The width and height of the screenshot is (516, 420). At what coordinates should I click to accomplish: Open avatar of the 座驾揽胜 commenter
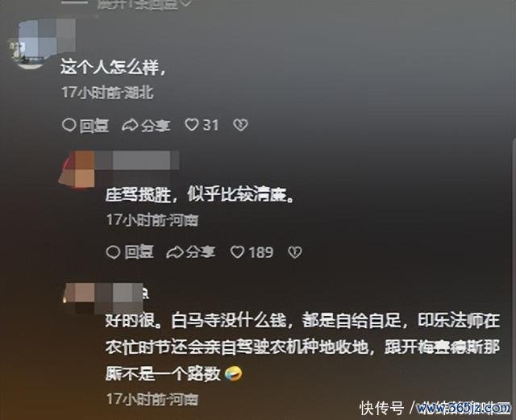pyautogui.click(x=77, y=169)
